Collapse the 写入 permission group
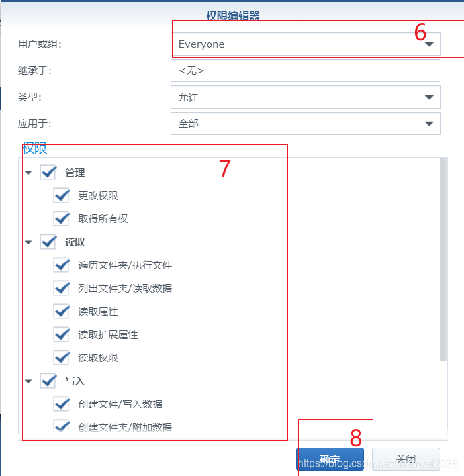 click(28, 381)
